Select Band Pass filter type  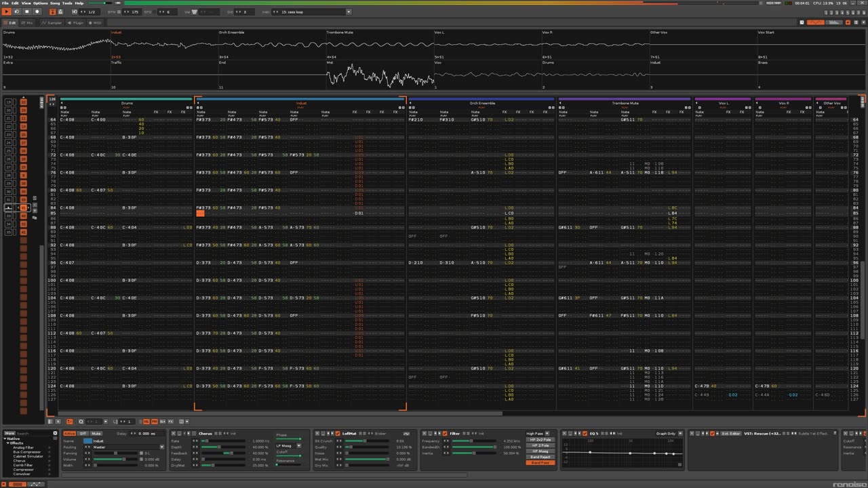point(540,462)
